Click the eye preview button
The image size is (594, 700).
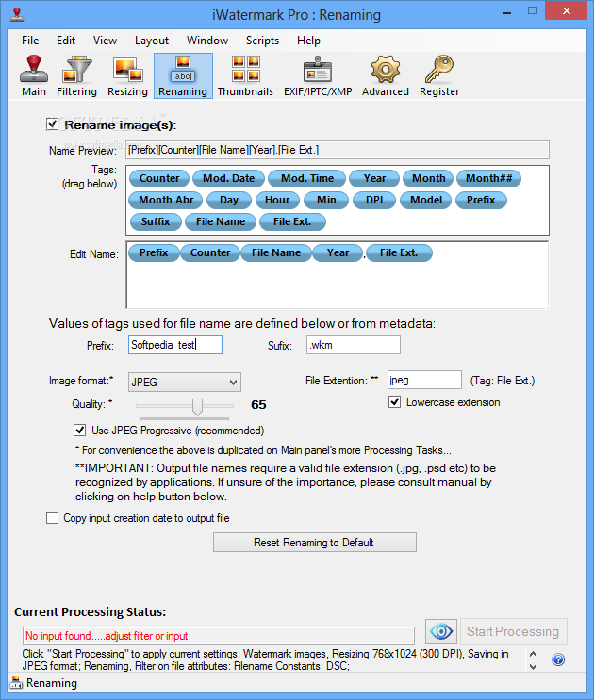(441, 631)
